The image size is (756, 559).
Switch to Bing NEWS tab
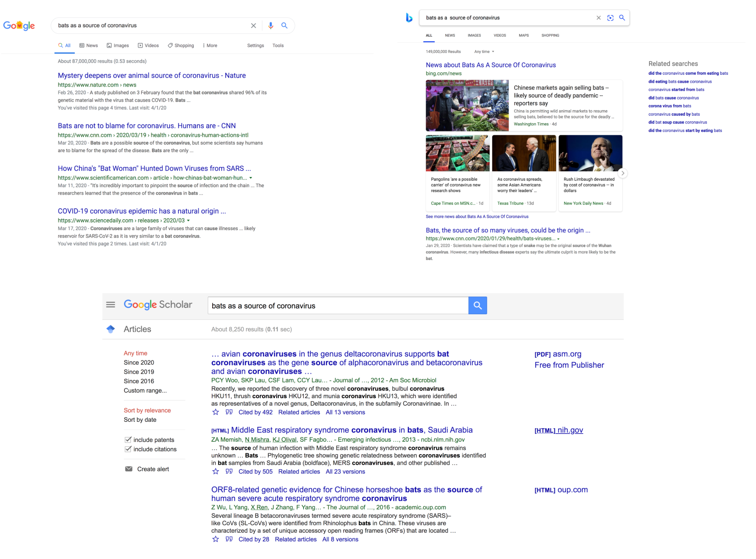click(x=450, y=35)
